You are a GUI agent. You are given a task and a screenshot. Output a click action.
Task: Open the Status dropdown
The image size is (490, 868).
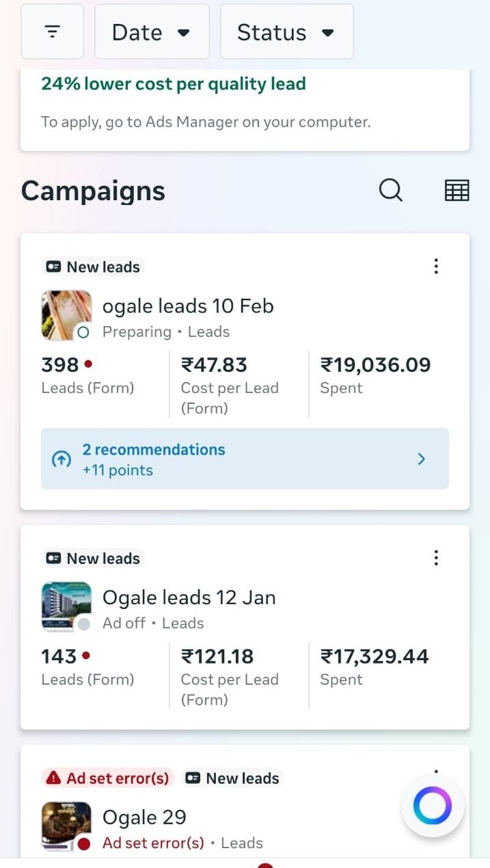pos(286,32)
